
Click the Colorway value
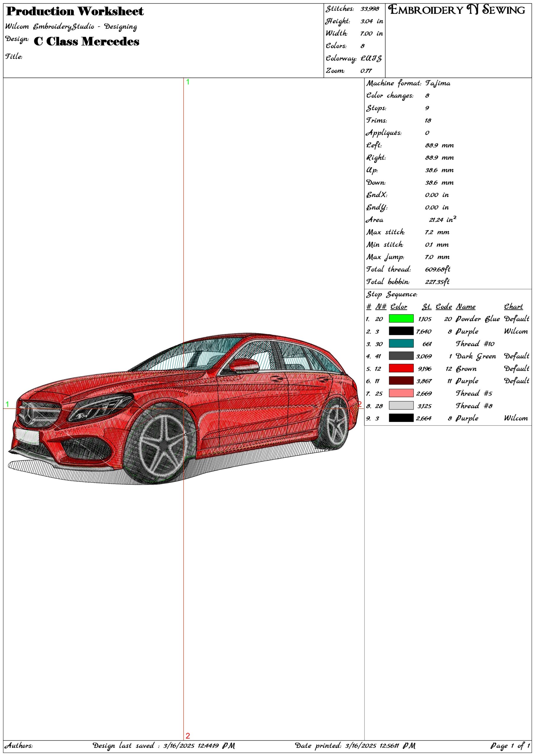371,58
